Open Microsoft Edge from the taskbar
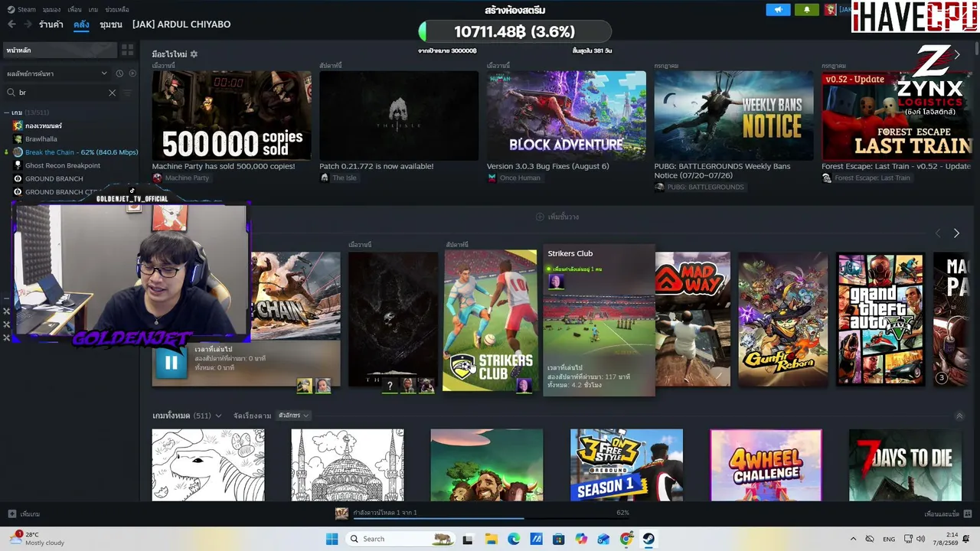 514,539
